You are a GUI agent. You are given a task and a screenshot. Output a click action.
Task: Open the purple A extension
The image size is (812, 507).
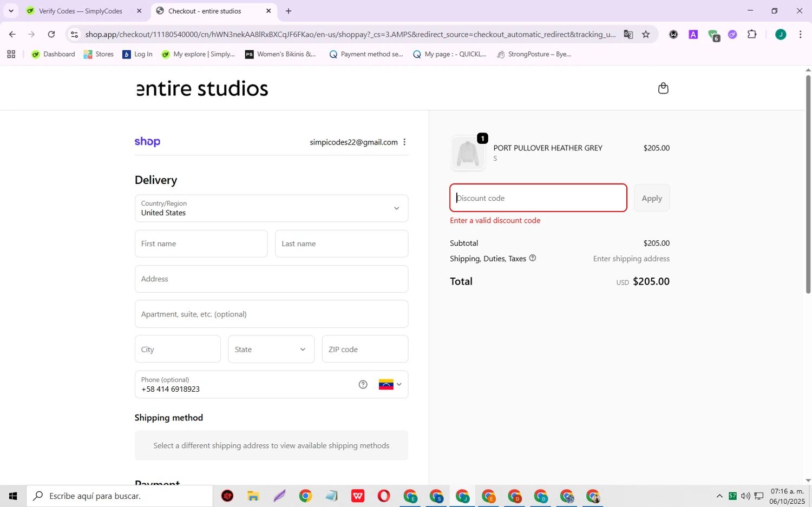click(x=693, y=35)
